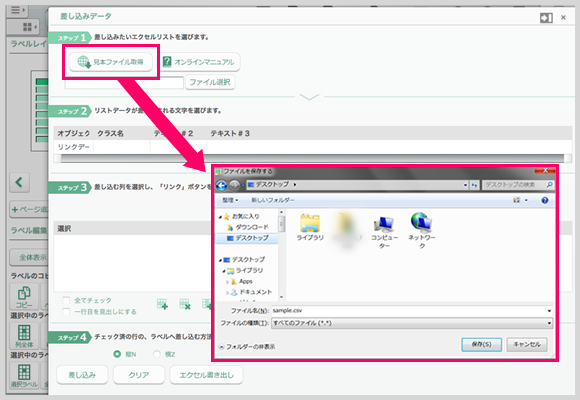Click the ファイル名 filename input field
This screenshot has width=580, height=400.
coord(412,310)
